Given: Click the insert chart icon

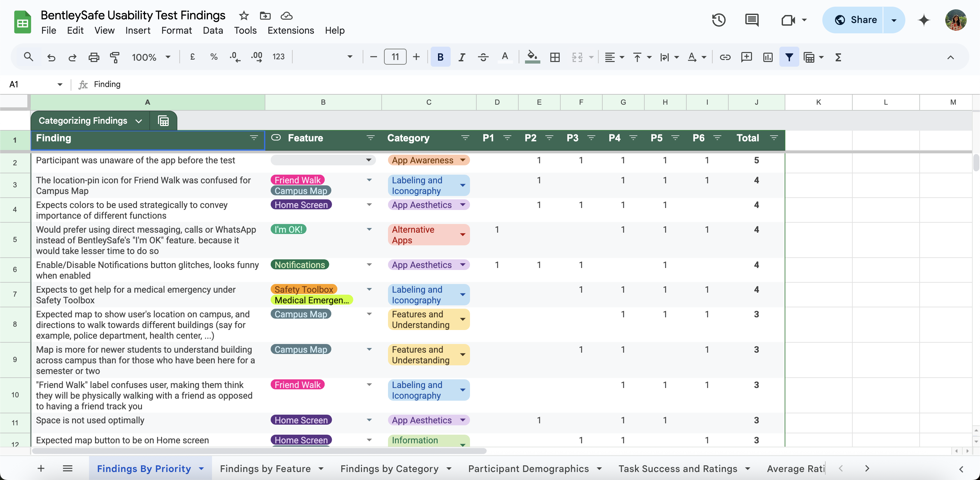Looking at the screenshot, I should pos(768,57).
